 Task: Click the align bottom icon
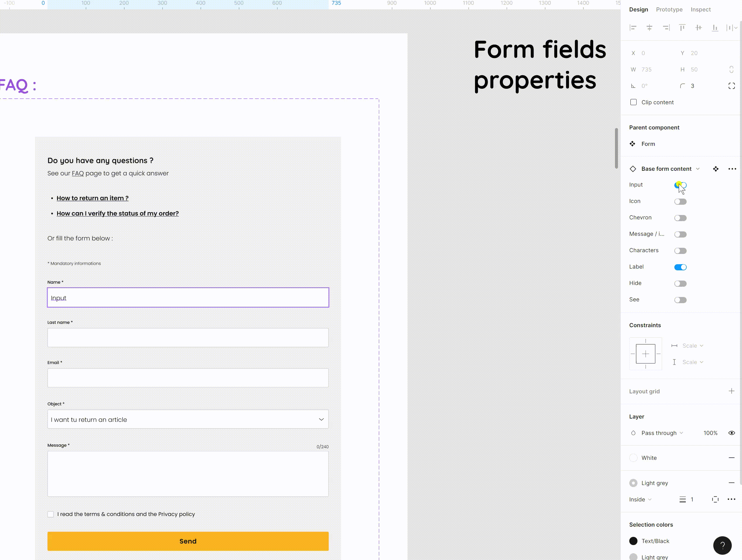pos(715,28)
